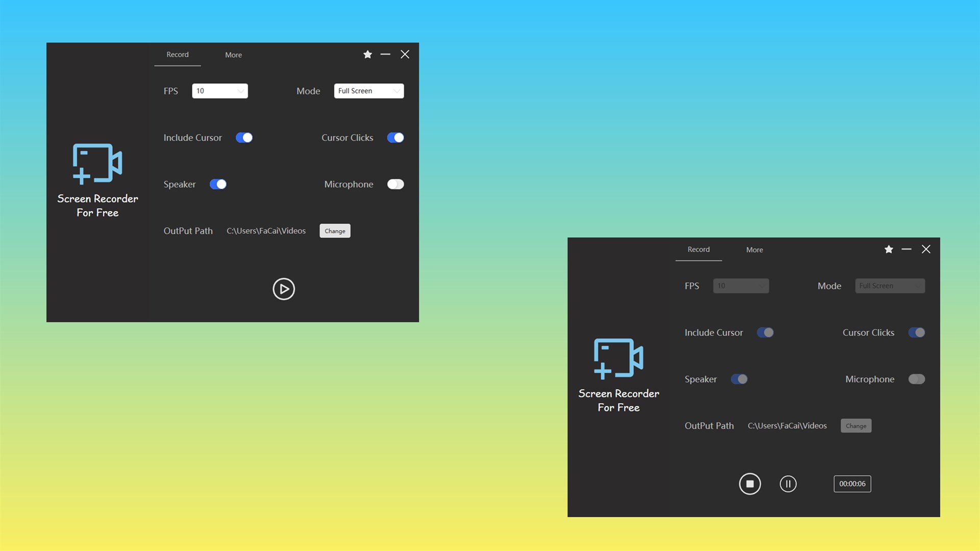Turn off Cursor Clicks in the left window
The height and width of the screenshot is (551, 980).
coord(395,138)
